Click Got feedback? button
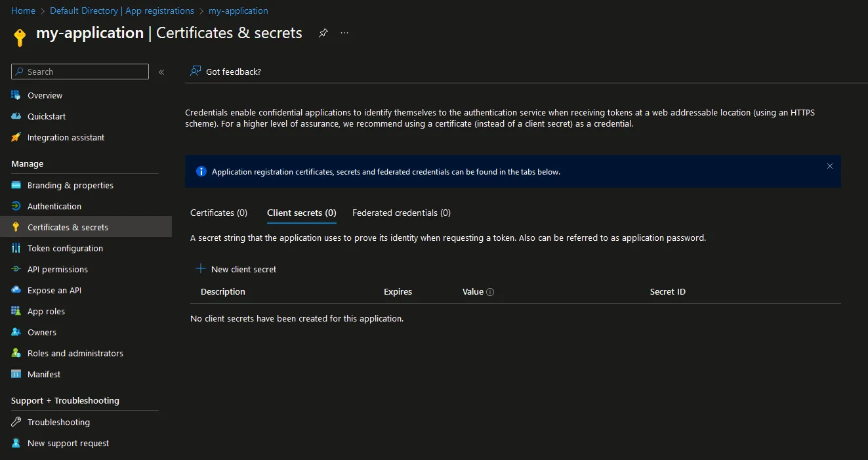Viewport: 868px width, 460px height. click(x=225, y=72)
